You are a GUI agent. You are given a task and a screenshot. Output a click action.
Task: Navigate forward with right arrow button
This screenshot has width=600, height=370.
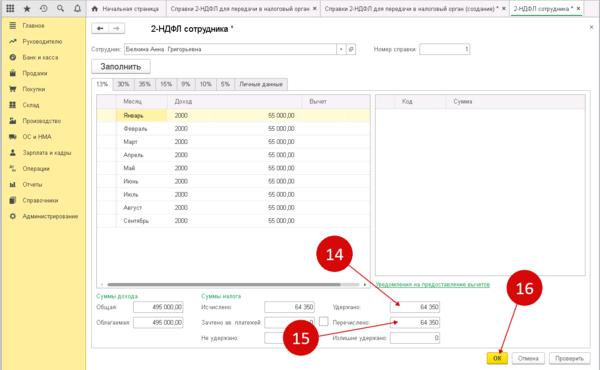click(x=117, y=28)
